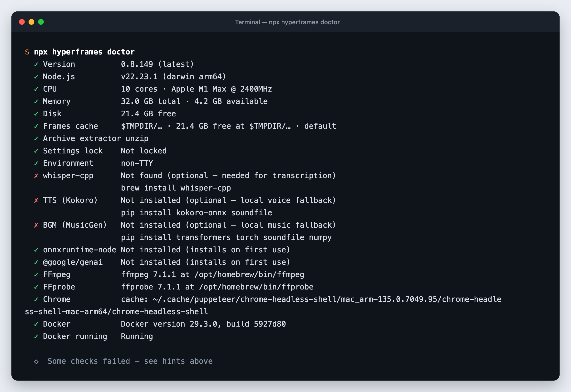The height and width of the screenshot is (392, 571).
Task: Click the window title 'Terminal — npx hyperframes doctor'
Action: (287, 22)
